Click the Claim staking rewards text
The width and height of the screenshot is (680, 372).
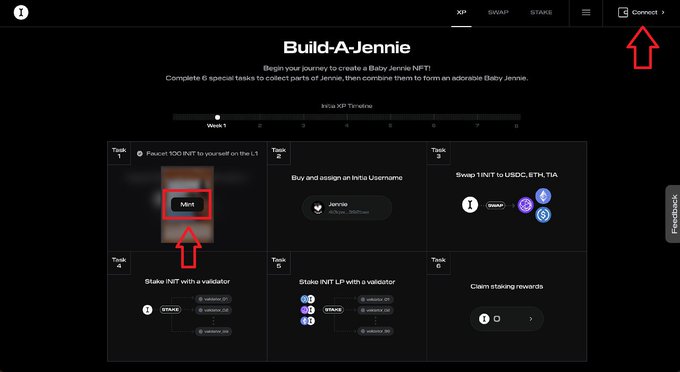pyautogui.click(x=507, y=287)
